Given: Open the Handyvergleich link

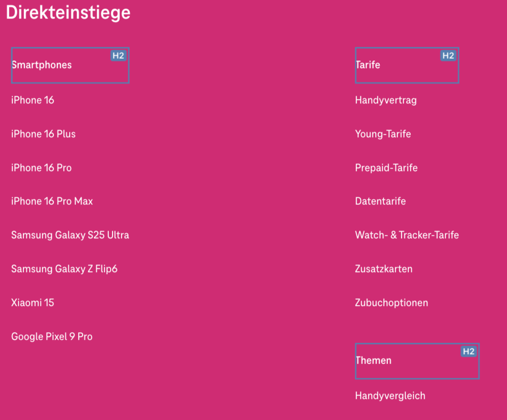Looking at the screenshot, I should (x=390, y=396).
